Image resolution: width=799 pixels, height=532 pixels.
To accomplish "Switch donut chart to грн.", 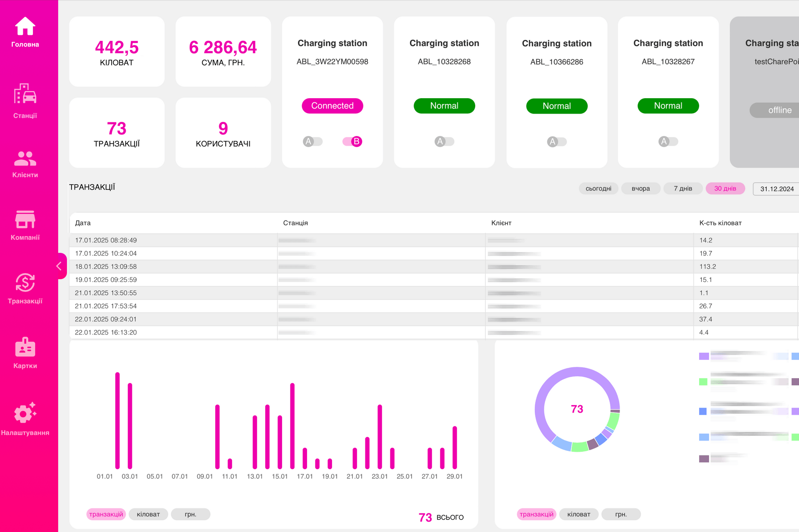I will 621,514.
